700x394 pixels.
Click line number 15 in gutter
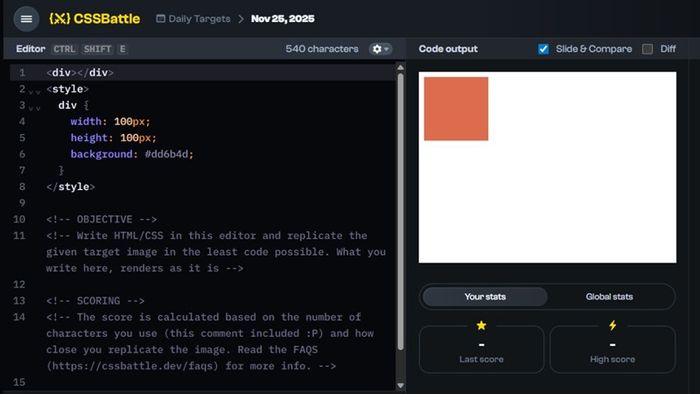coord(19,382)
